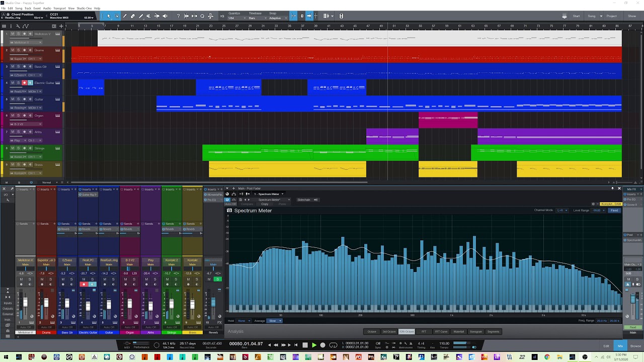
Task: Select the Eraser tool
Action: 133,16
